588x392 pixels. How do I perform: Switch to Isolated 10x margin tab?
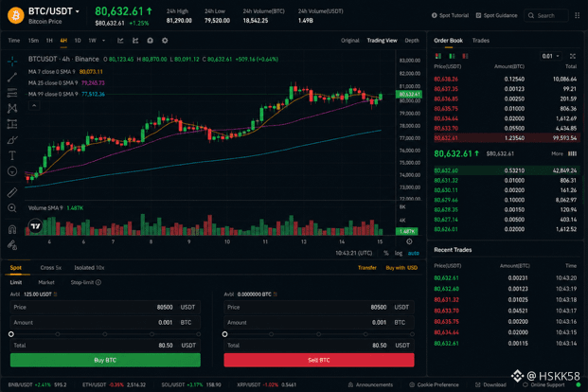click(x=89, y=268)
